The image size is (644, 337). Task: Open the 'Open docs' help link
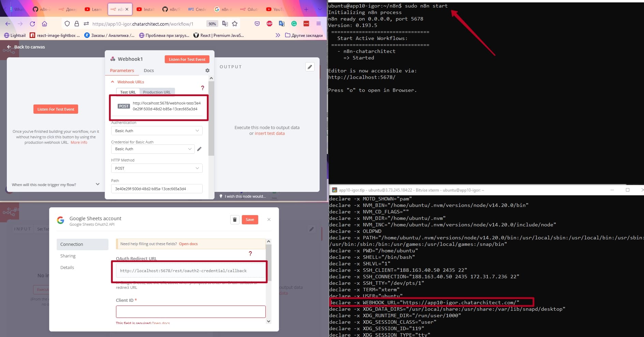coord(188,244)
